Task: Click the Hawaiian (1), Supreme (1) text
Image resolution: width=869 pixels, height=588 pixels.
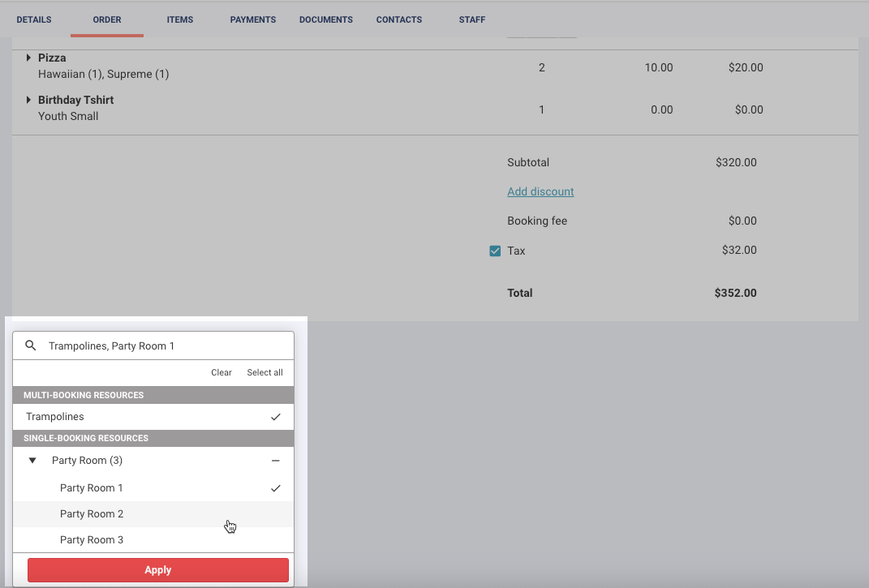Action: click(104, 75)
